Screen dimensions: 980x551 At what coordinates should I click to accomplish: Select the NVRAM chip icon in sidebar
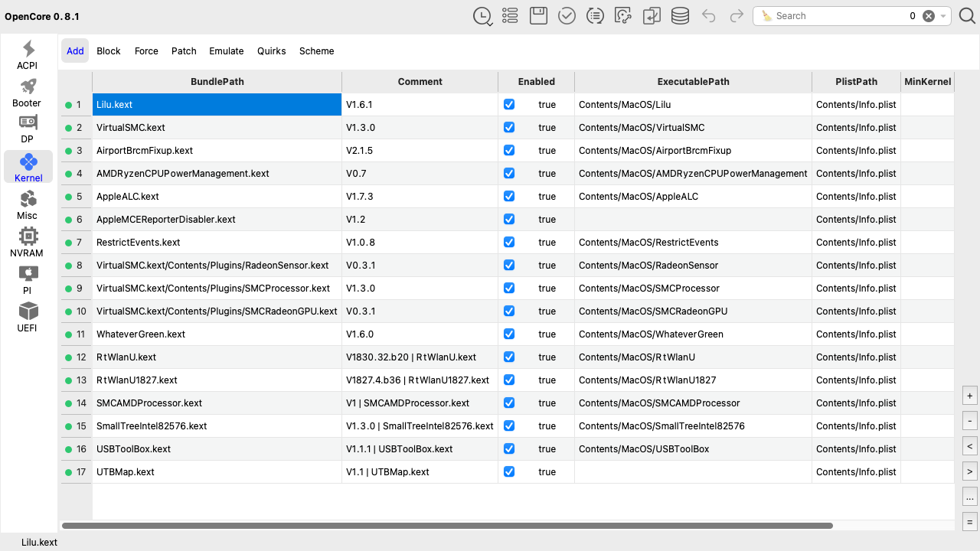pos(28,242)
